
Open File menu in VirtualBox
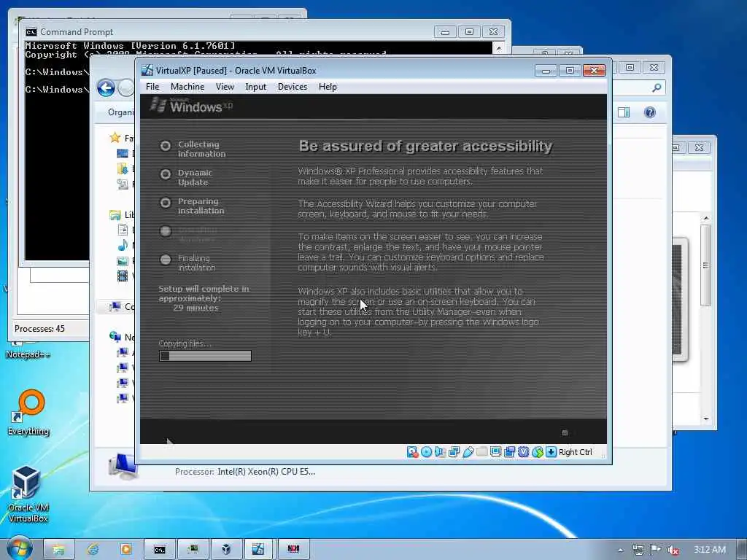click(152, 87)
